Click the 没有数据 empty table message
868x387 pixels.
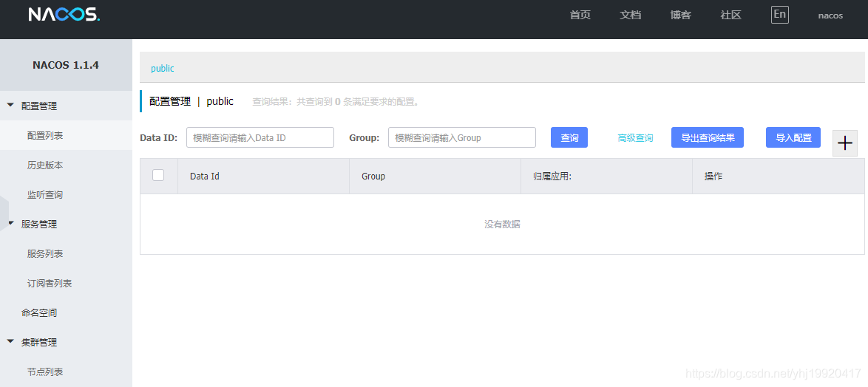pos(502,225)
